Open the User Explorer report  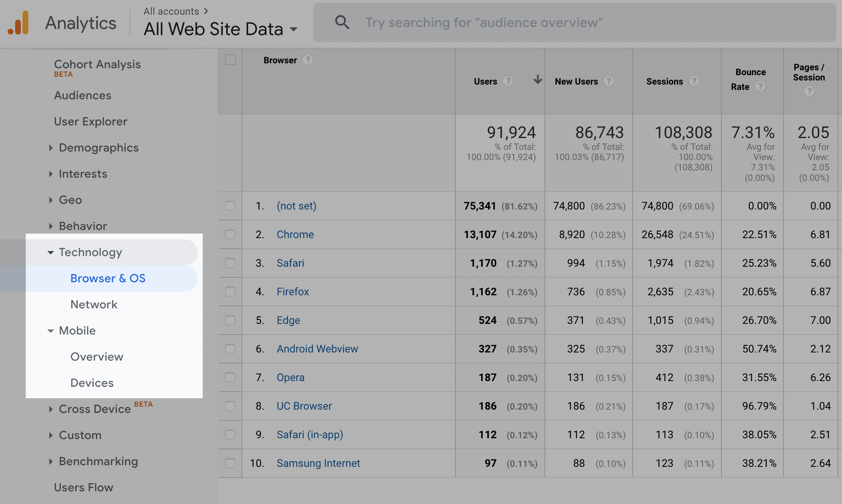[x=91, y=122]
